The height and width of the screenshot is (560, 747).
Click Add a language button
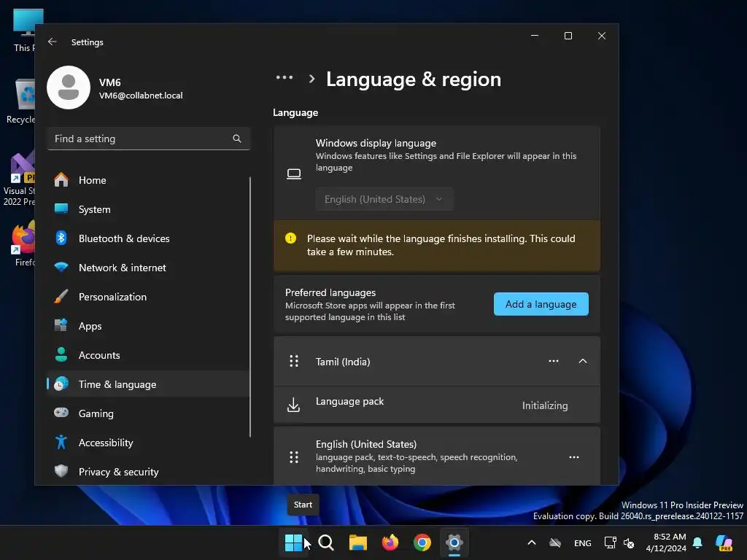click(541, 304)
